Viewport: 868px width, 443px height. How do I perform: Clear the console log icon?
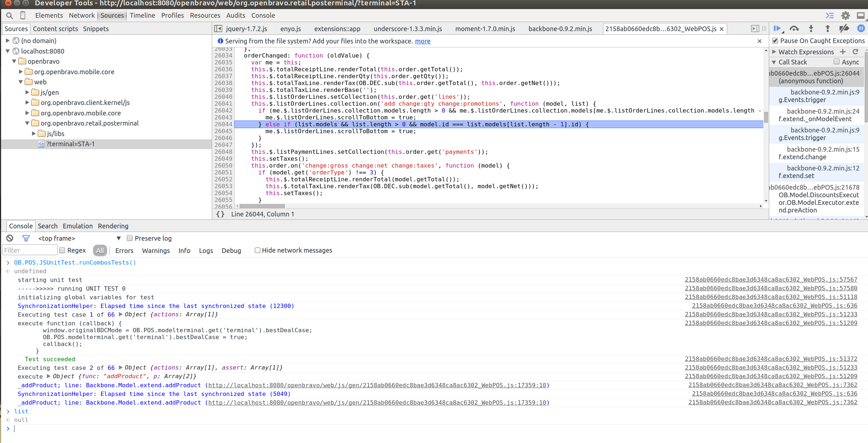tap(10, 238)
